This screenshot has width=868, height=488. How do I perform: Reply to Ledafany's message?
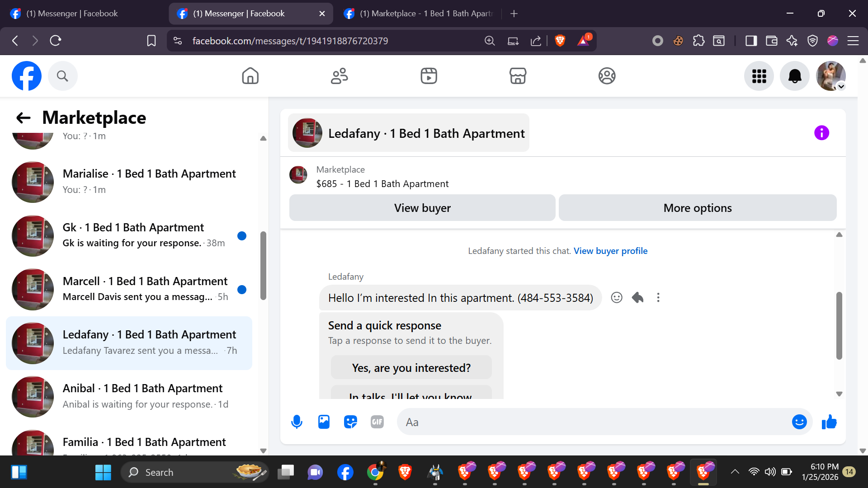pos(637,297)
